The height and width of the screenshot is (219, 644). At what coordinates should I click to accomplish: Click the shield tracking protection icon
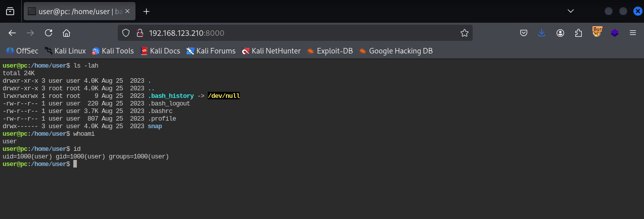[x=126, y=33]
